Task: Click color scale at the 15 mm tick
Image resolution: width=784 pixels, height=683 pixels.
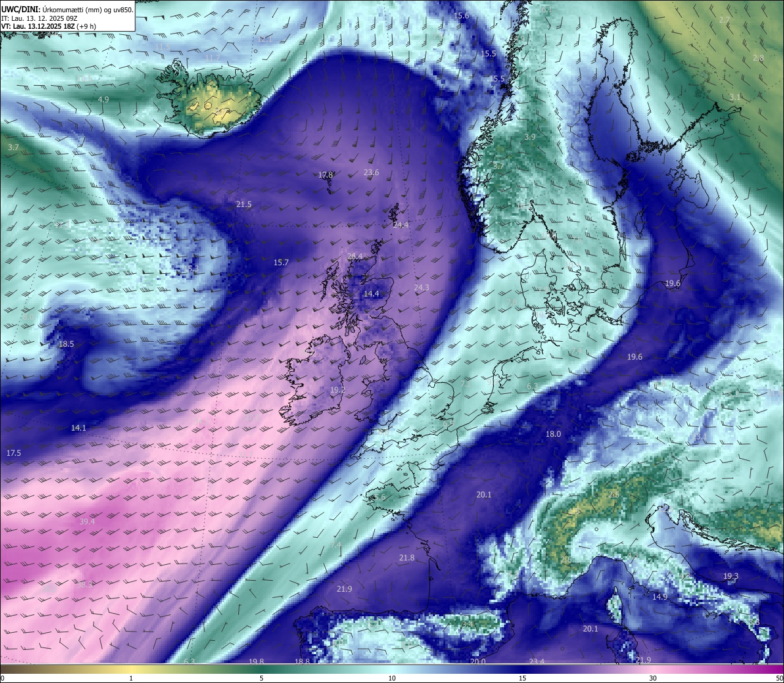Action: click(x=522, y=669)
